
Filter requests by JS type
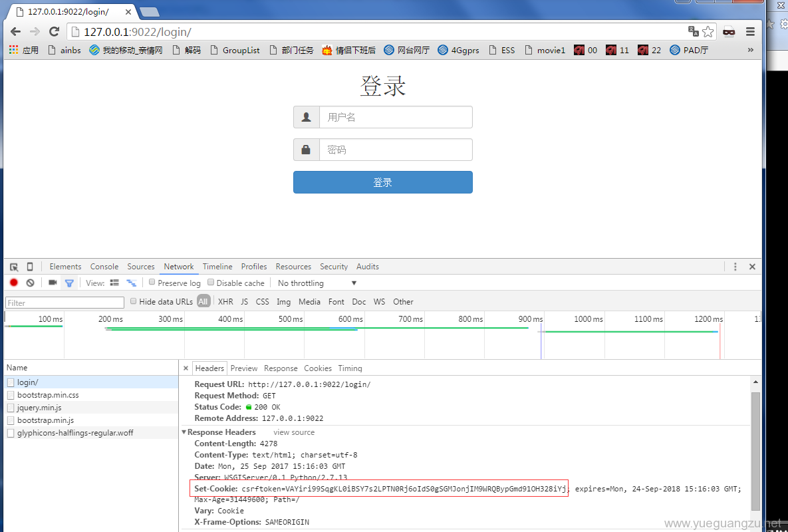[245, 302]
